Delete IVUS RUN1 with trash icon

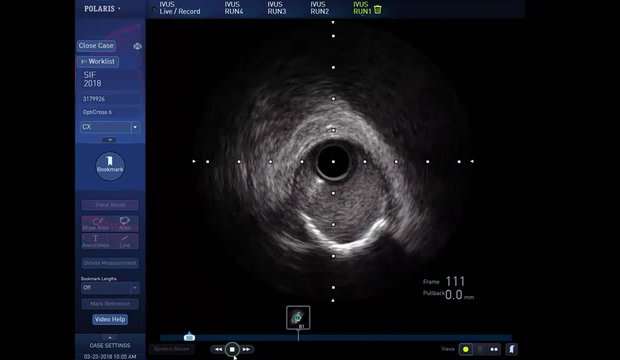coord(378,9)
